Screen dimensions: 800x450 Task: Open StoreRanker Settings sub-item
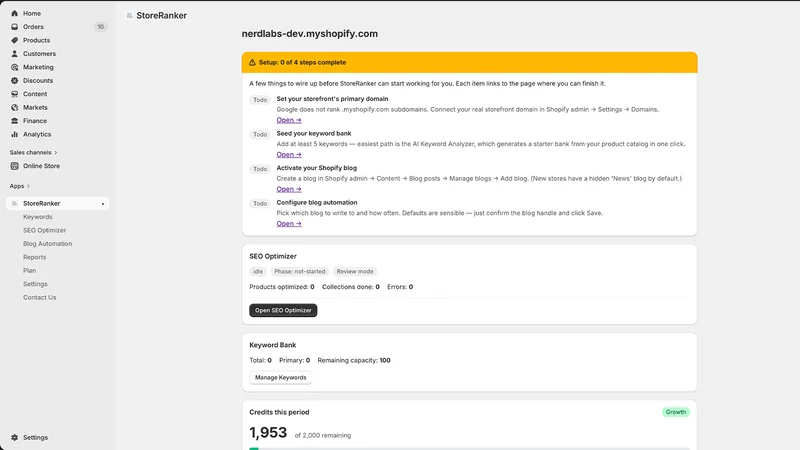35,284
